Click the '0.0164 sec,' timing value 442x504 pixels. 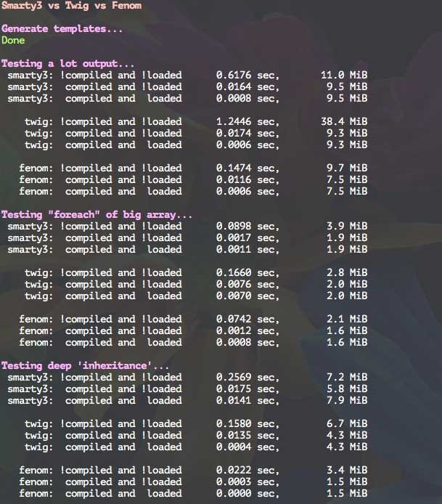click(x=247, y=87)
